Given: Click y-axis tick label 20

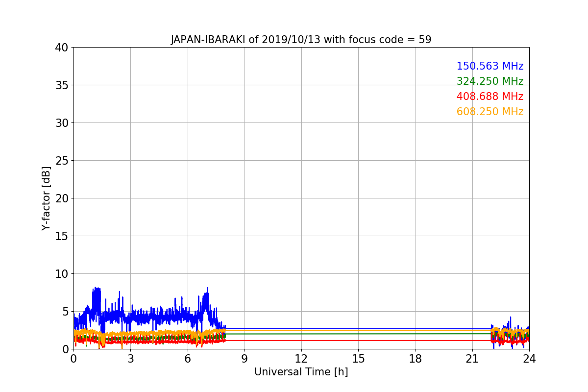Looking at the screenshot, I should click(x=61, y=198).
